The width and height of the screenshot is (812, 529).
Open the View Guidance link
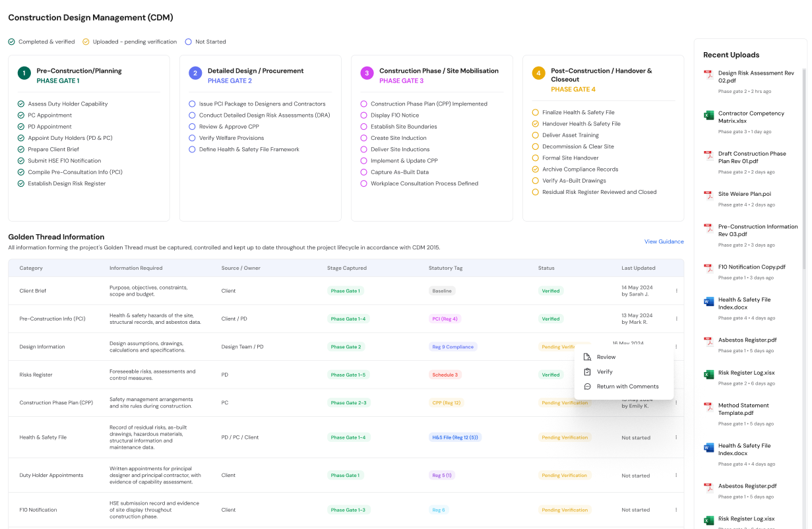(664, 241)
